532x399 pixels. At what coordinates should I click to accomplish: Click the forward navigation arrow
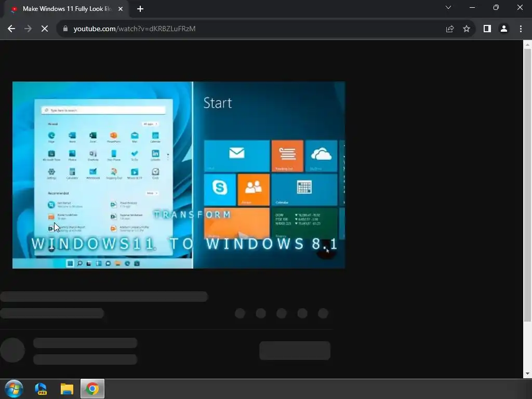click(28, 29)
